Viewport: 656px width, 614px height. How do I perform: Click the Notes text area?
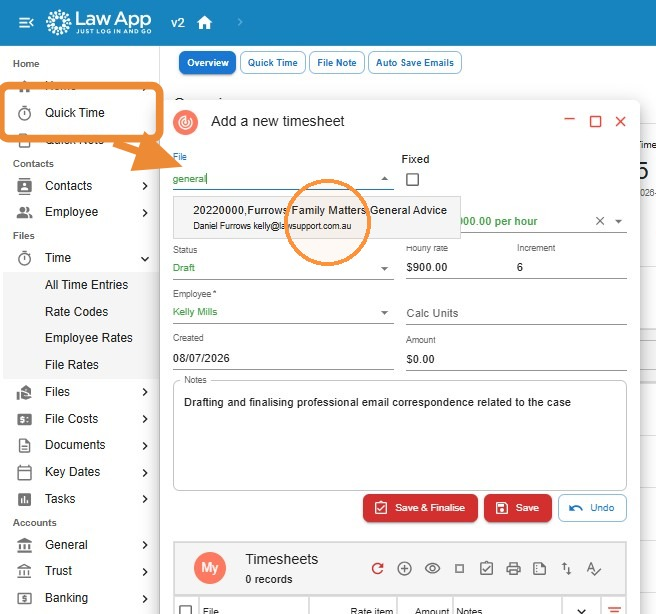(x=400, y=435)
